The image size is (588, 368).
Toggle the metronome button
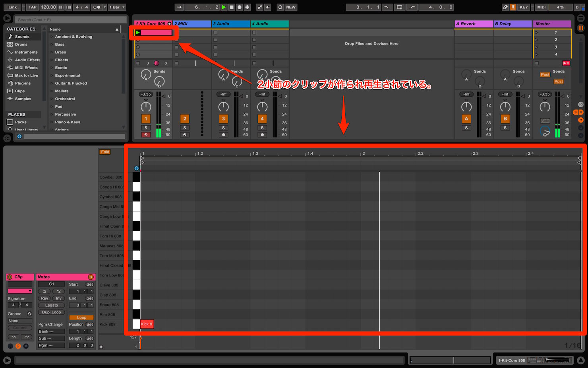tap(97, 7)
